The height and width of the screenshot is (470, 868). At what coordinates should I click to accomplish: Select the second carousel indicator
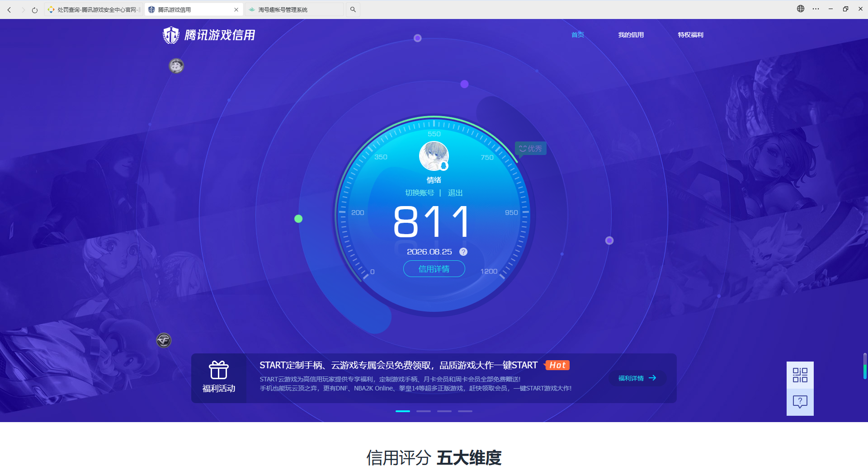(x=424, y=411)
